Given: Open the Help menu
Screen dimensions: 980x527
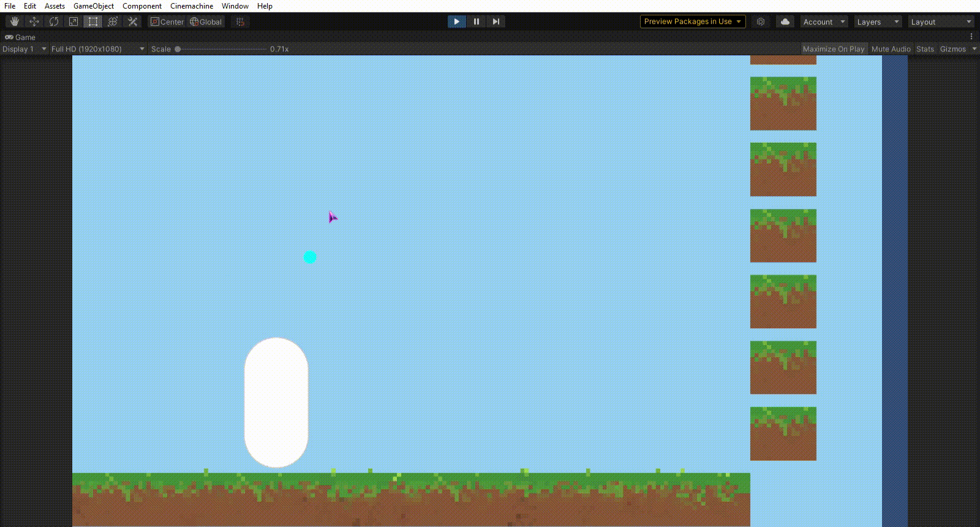Looking at the screenshot, I should pyautogui.click(x=265, y=6).
